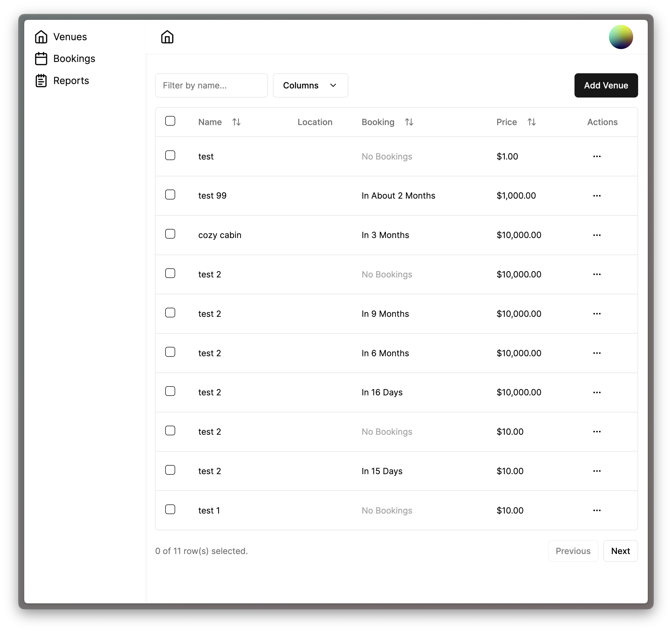Go to the Next page of venues
Image resolution: width=672 pixels, height=632 pixels.
pyautogui.click(x=620, y=551)
